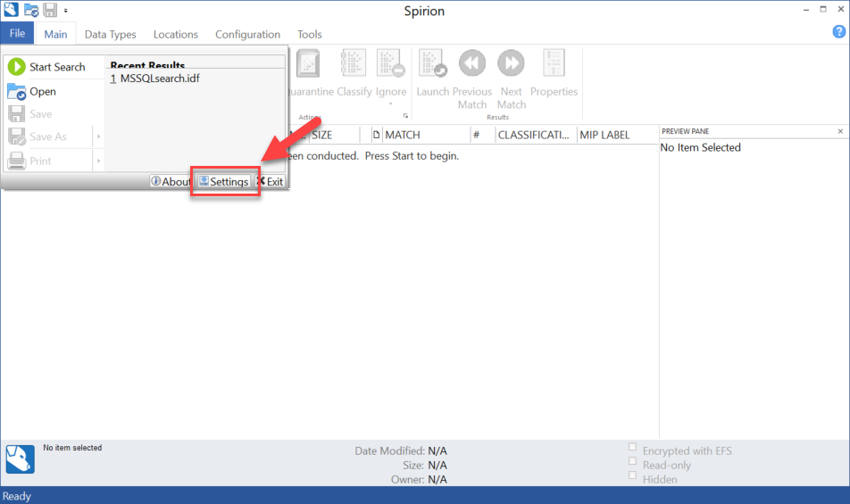850x504 pixels.
Task: Click the Start Search label in File menu
Action: point(57,67)
